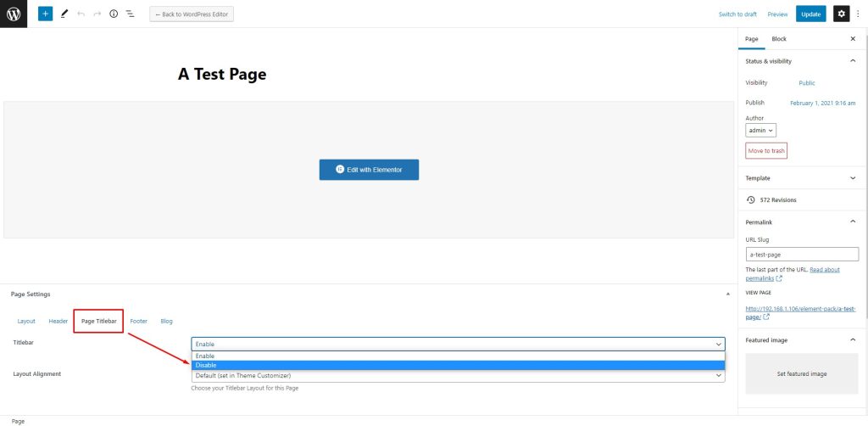Click in the URL Slug field
The image size is (868, 426).
[802, 255]
